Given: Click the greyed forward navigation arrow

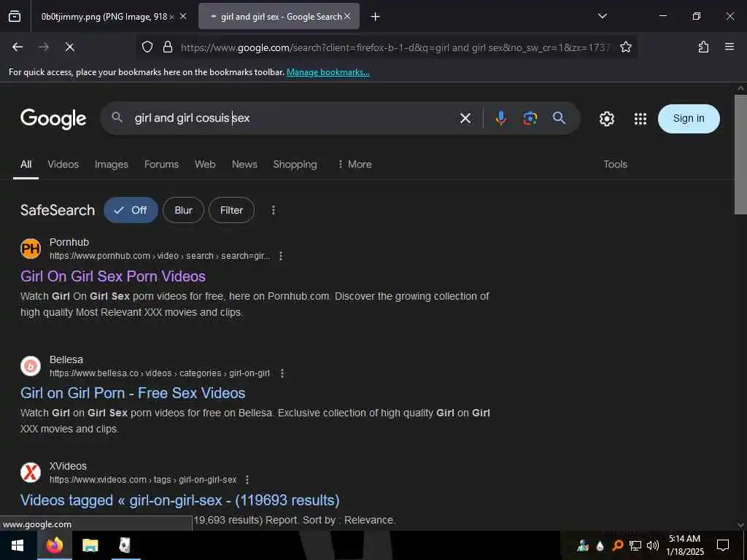Looking at the screenshot, I should tap(44, 47).
